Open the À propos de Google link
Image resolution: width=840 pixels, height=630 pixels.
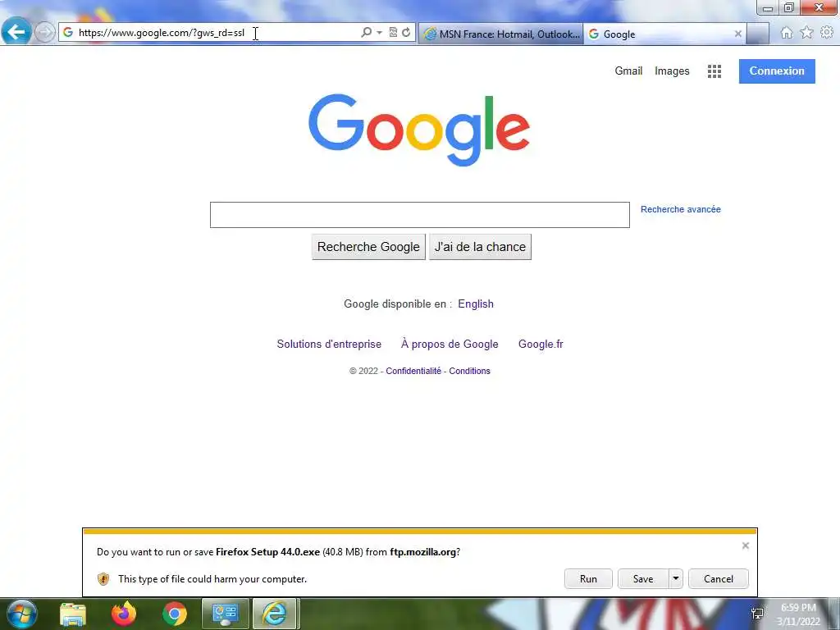(x=450, y=344)
